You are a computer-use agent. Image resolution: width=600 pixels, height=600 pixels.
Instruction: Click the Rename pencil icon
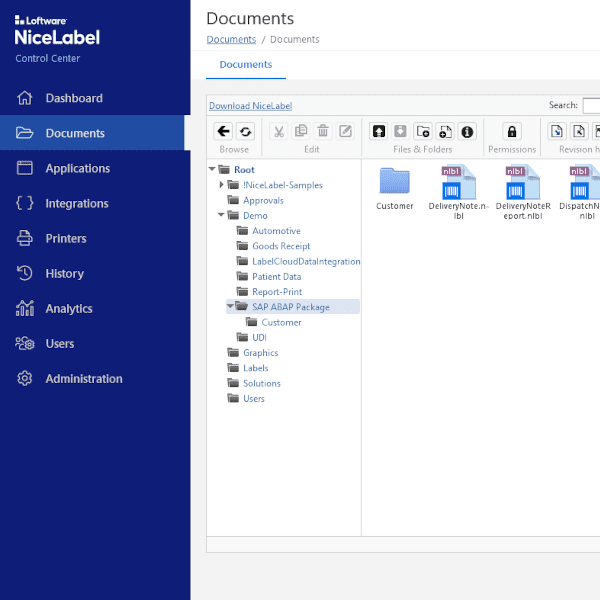(345, 132)
